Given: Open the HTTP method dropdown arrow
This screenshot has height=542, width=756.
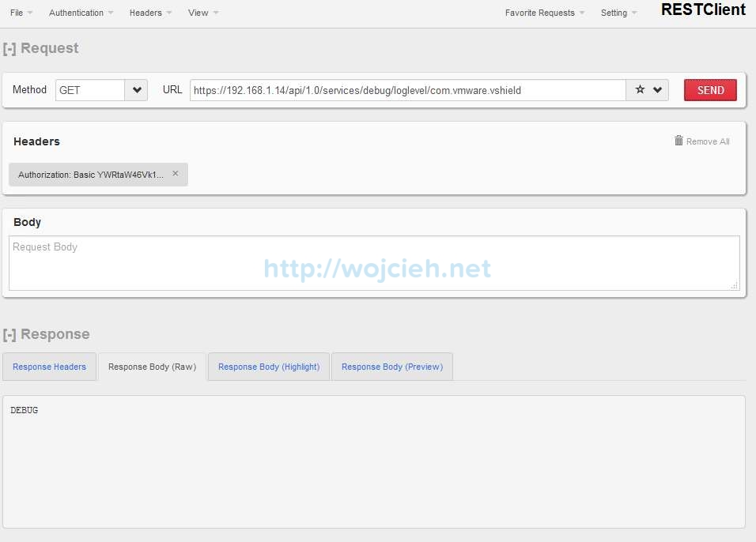Looking at the screenshot, I should pos(137,90).
